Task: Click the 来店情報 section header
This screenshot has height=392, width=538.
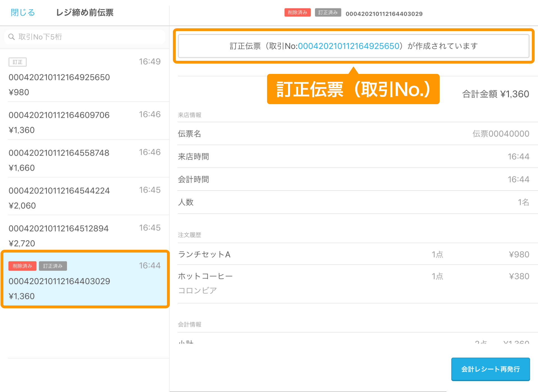Action: coord(189,115)
